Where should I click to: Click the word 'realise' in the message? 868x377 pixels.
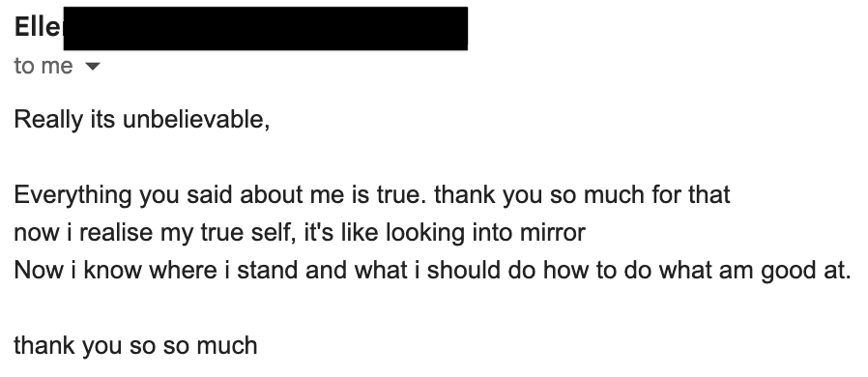click(x=116, y=233)
